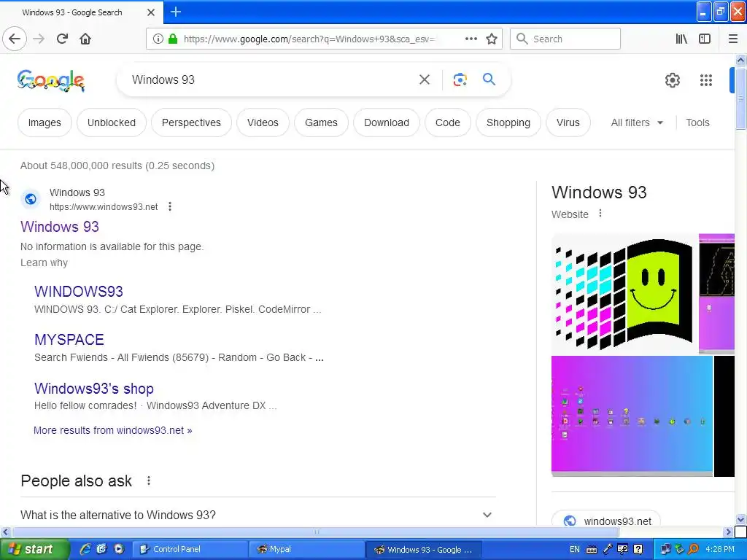Viewport: 747px width, 560px height.
Task: Select the Unblocked filter chip
Action: coord(112,122)
